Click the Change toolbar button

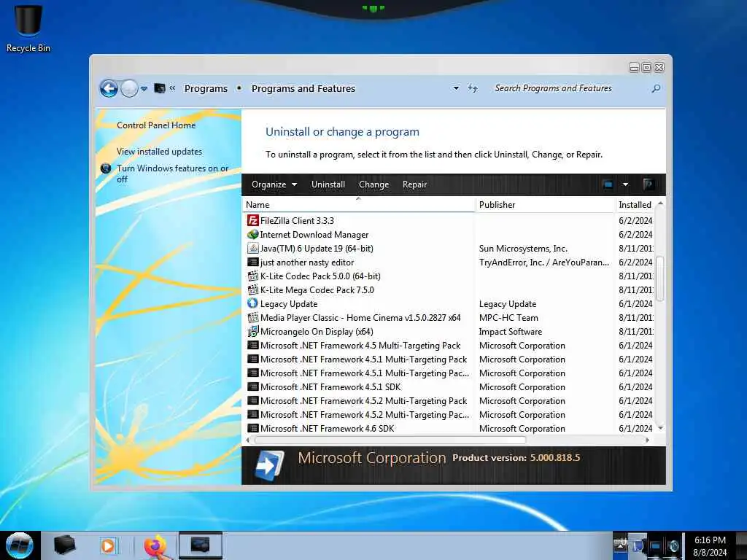pyautogui.click(x=373, y=184)
